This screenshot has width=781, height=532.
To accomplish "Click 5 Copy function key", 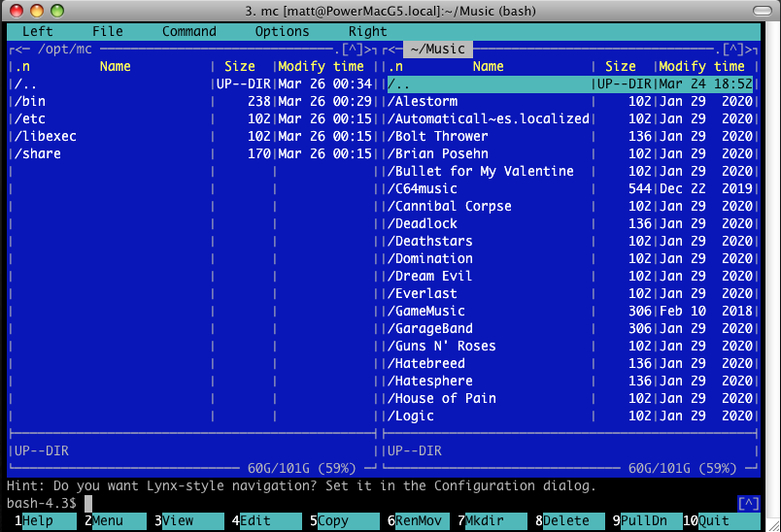I will [344, 521].
